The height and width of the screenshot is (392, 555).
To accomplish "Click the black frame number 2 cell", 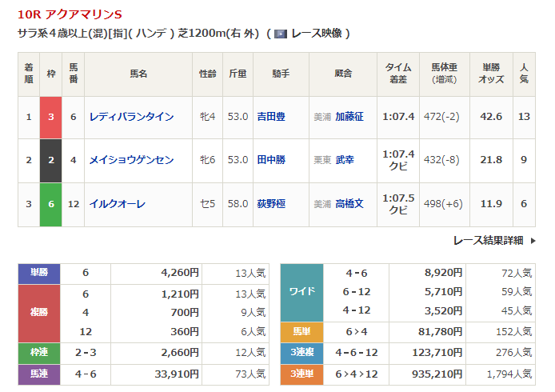I will (50, 160).
